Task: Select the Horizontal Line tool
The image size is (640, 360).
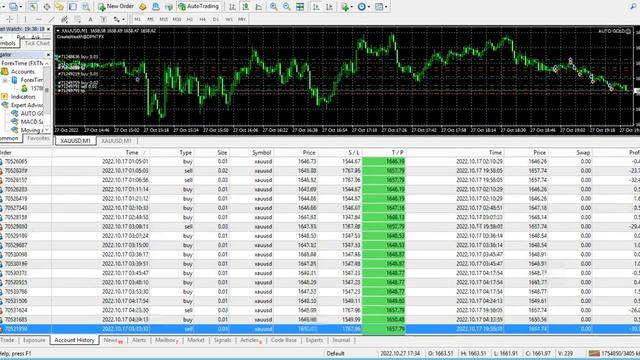Action: [x=38, y=19]
